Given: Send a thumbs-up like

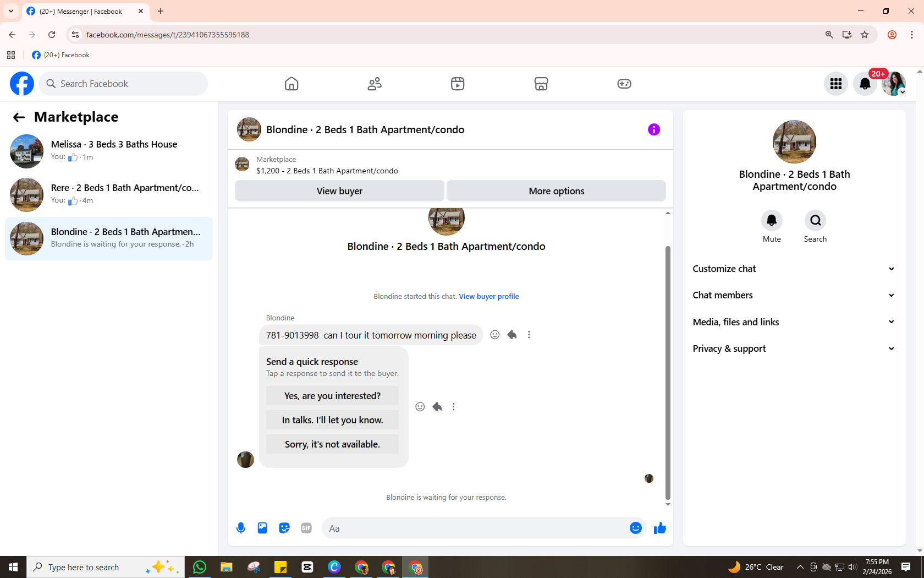Looking at the screenshot, I should click(660, 528).
